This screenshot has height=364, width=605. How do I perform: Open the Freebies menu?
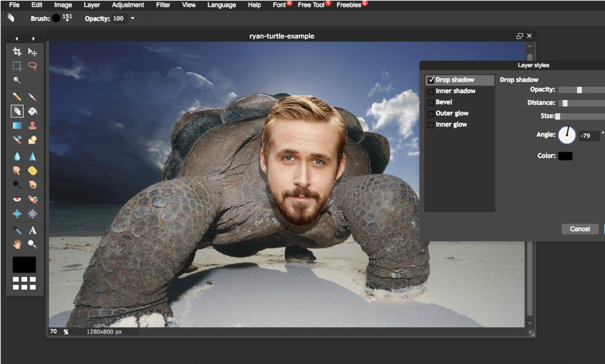click(349, 5)
